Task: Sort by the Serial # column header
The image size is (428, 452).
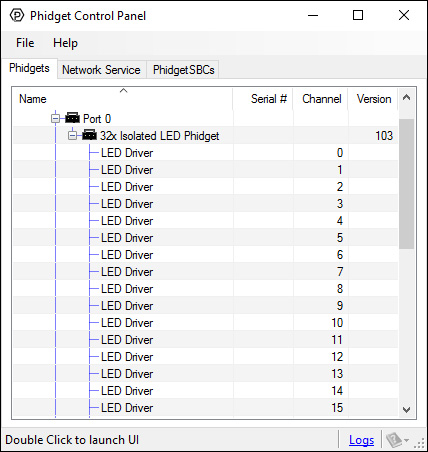Action: tap(263, 99)
